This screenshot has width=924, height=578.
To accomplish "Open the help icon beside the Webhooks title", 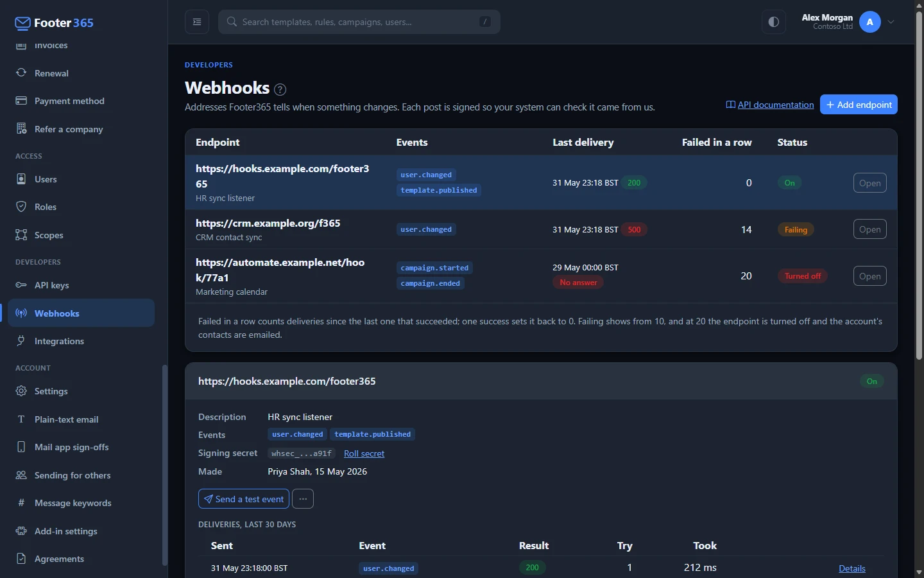I will tap(280, 89).
